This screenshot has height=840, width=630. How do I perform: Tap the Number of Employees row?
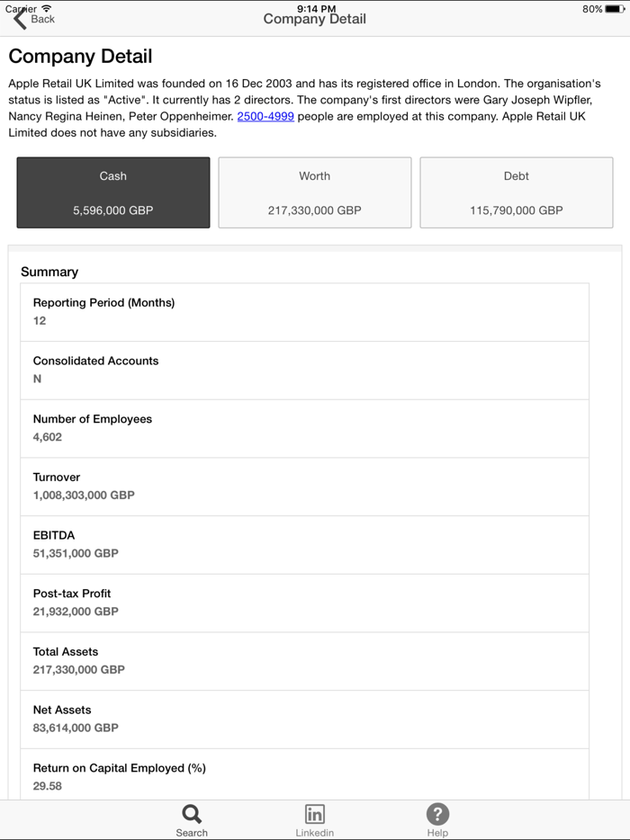(x=304, y=428)
